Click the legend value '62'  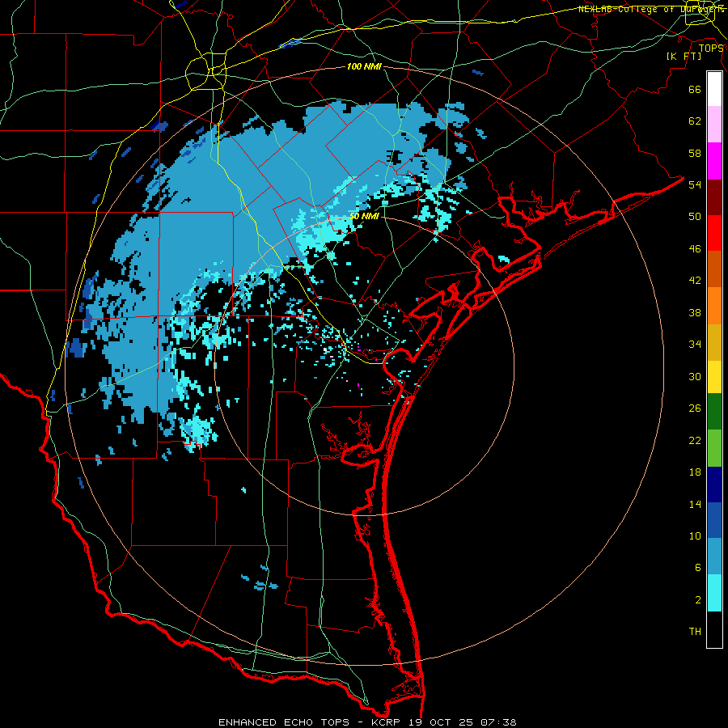pyautogui.click(x=695, y=121)
